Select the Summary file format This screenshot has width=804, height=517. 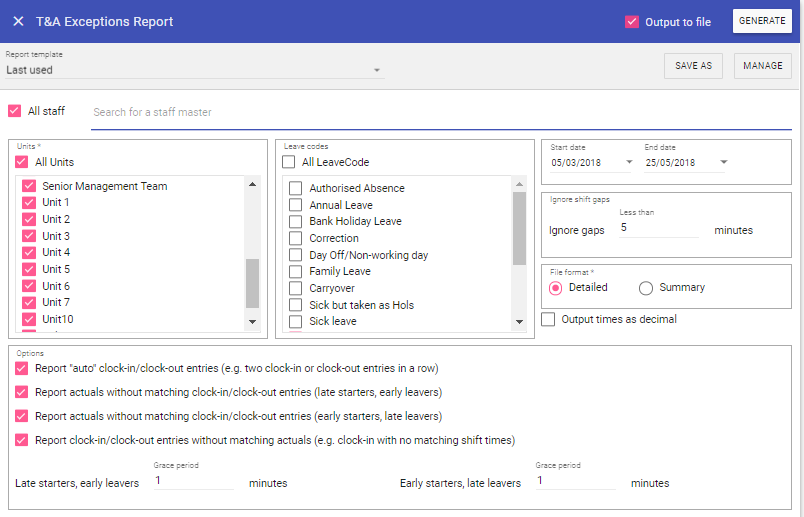coord(646,288)
